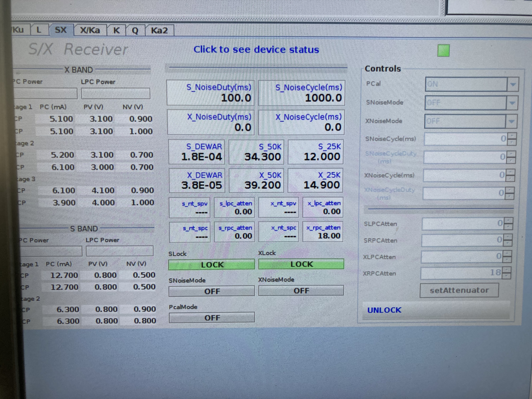
Task: Expand the XNoiseMode control dropdown
Action: tap(511, 121)
